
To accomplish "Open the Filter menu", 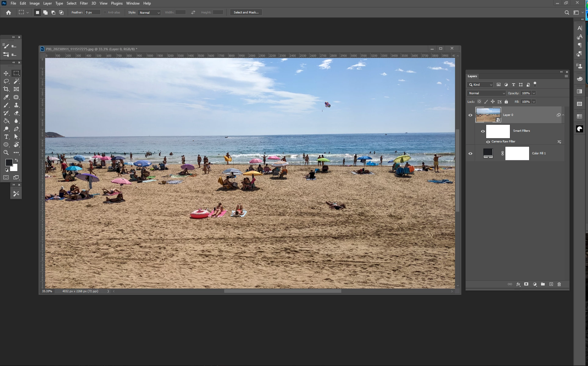I will (x=84, y=3).
